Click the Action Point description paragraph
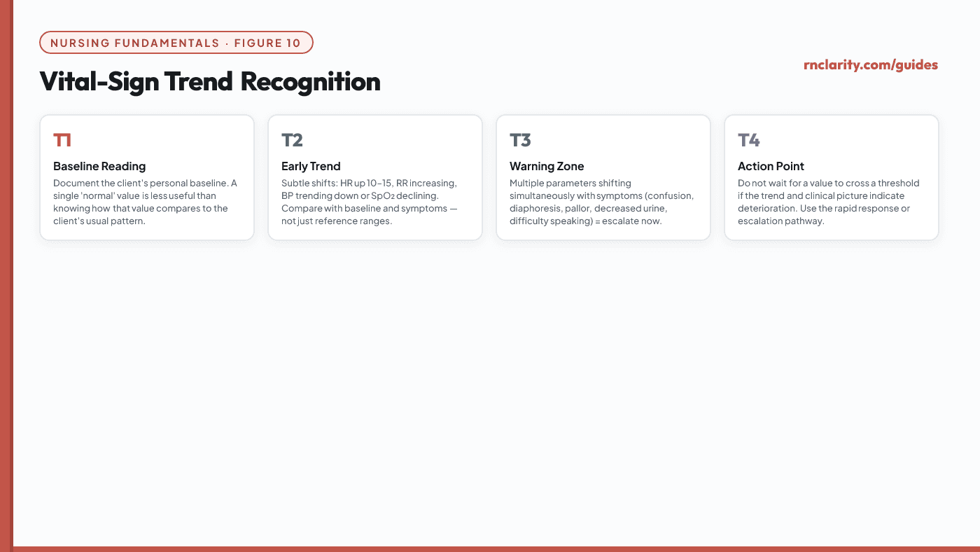The image size is (980, 552). (x=829, y=202)
